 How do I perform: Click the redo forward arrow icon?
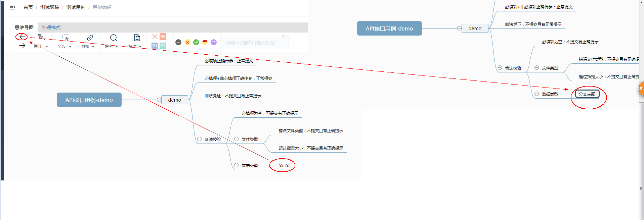pyautogui.click(x=22, y=46)
